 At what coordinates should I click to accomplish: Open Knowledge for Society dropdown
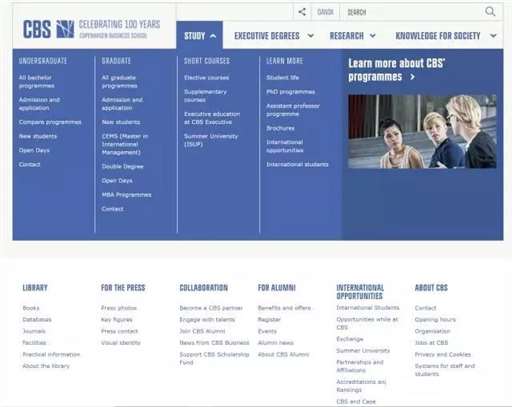click(x=446, y=36)
